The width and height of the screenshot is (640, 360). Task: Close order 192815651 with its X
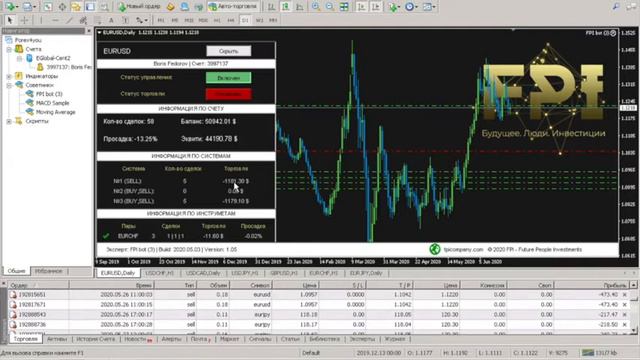point(624,294)
